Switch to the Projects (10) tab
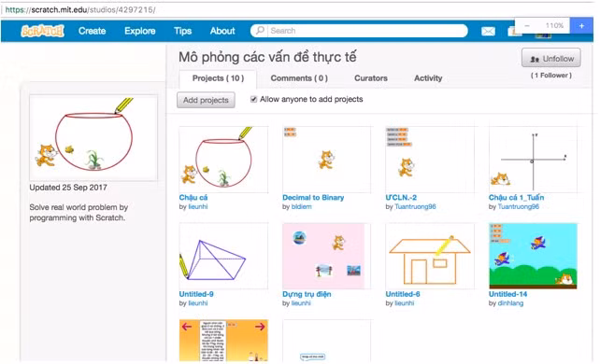The width and height of the screenshot is (600, 364). point(218,78)
